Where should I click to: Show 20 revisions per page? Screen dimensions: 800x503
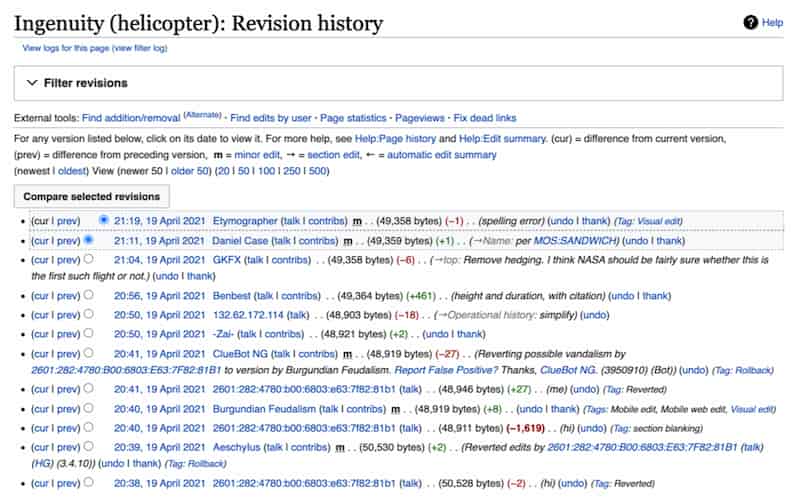(x=223, y=171)
